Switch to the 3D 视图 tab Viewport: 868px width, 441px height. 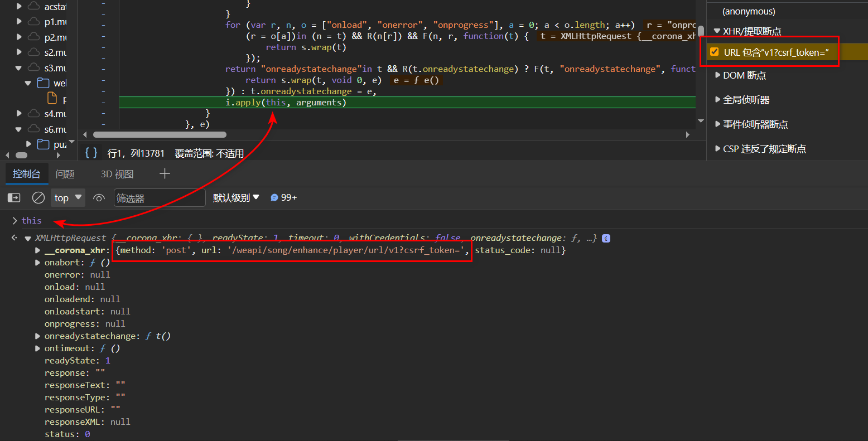pyautogui.click(x=117, y=174)
